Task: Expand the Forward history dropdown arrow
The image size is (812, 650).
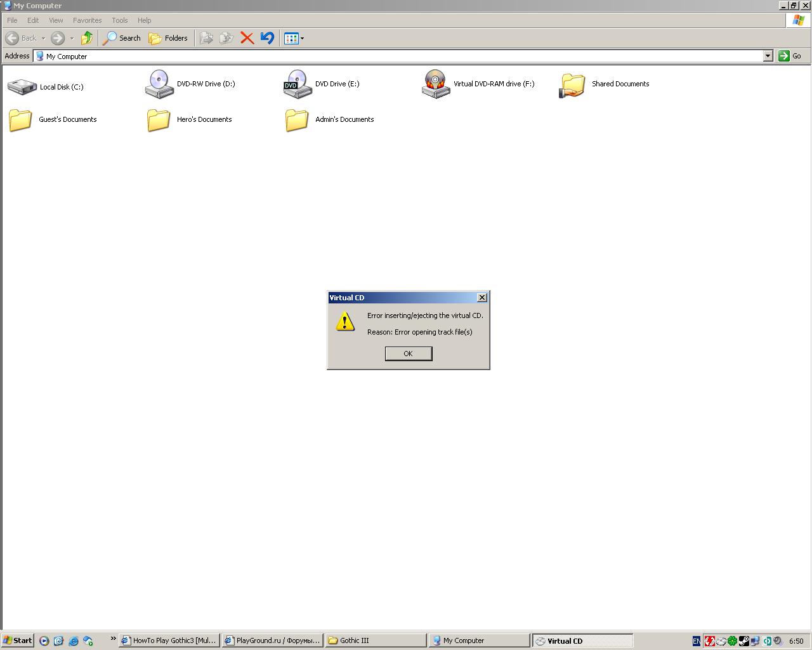Action: [72, 38]
